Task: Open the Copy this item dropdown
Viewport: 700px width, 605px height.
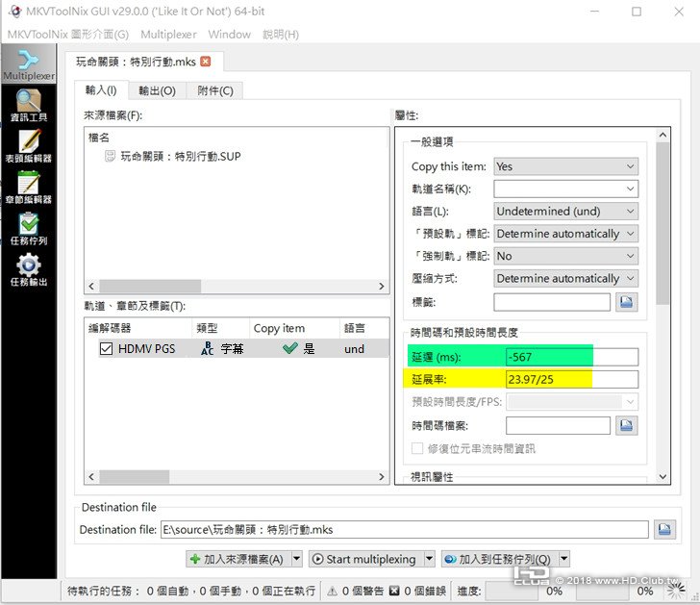Action: click(x=565, y=166)
